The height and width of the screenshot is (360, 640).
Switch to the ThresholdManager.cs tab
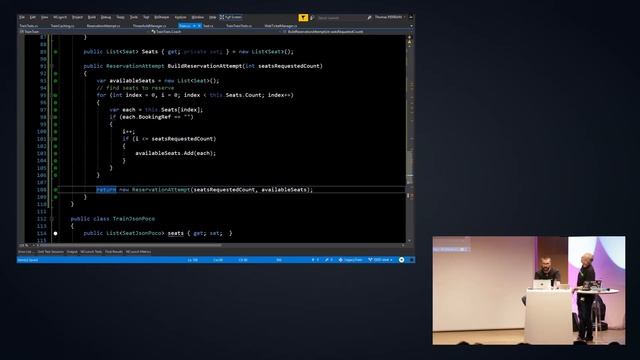point(149,26)
